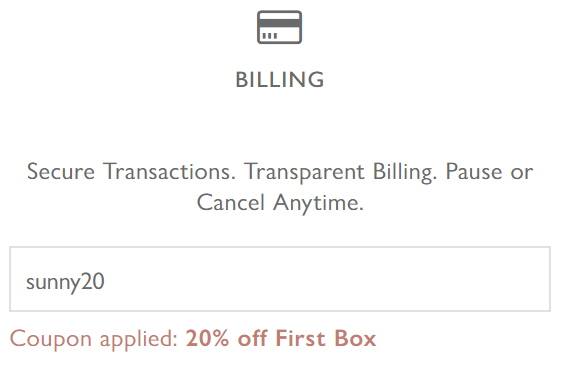Image resolution: width=575 pixels, height=376 pixels.
Task: Click the word 'Billing.' in the description
Action: [405, 171]
